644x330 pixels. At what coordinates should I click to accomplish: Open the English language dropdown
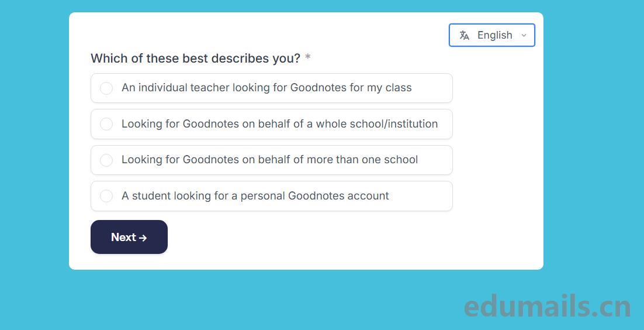[491, 35]
